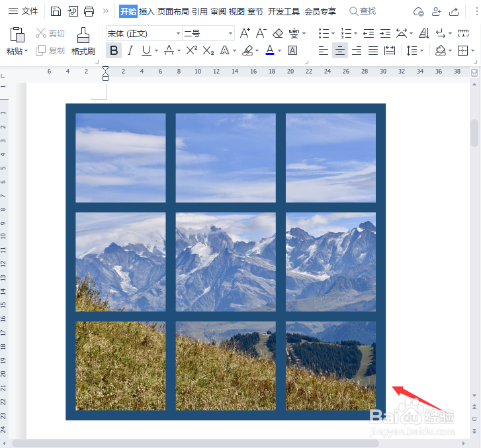
Task: Expand more quick access tools chevron
Action: 106,11
